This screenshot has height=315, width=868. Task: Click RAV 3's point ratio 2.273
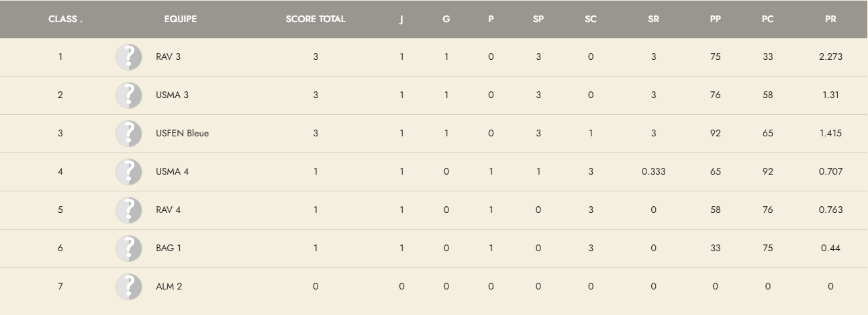pos(830,57)
